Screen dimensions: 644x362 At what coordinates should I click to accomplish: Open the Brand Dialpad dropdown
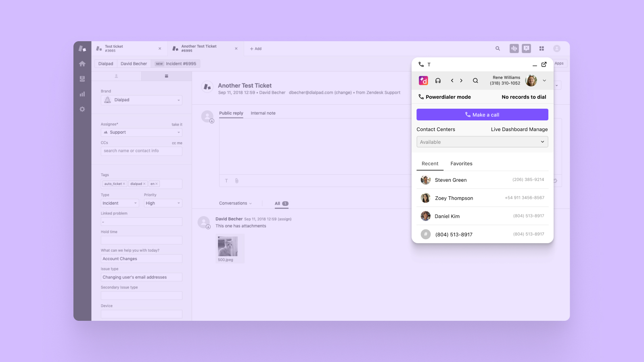(141, 100)
